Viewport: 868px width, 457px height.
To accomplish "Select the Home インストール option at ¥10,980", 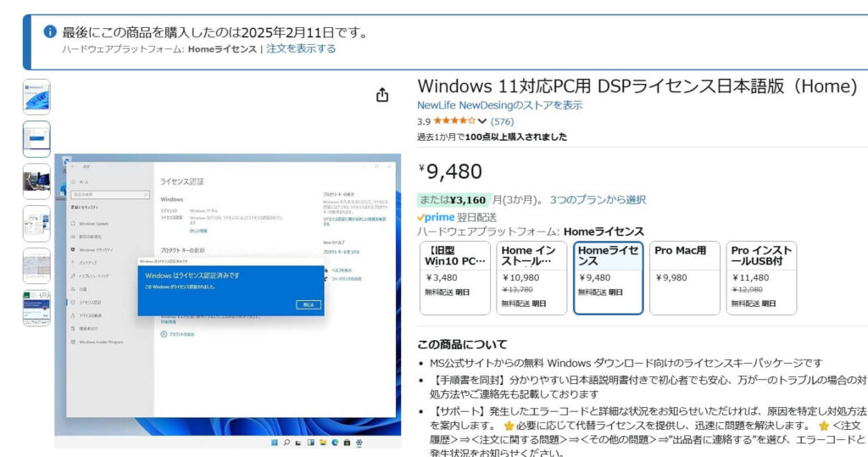I will 531,277.
